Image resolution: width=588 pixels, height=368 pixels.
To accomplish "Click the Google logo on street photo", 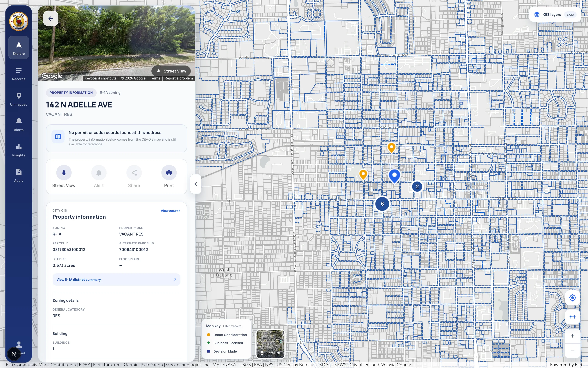I will point(52,76).
